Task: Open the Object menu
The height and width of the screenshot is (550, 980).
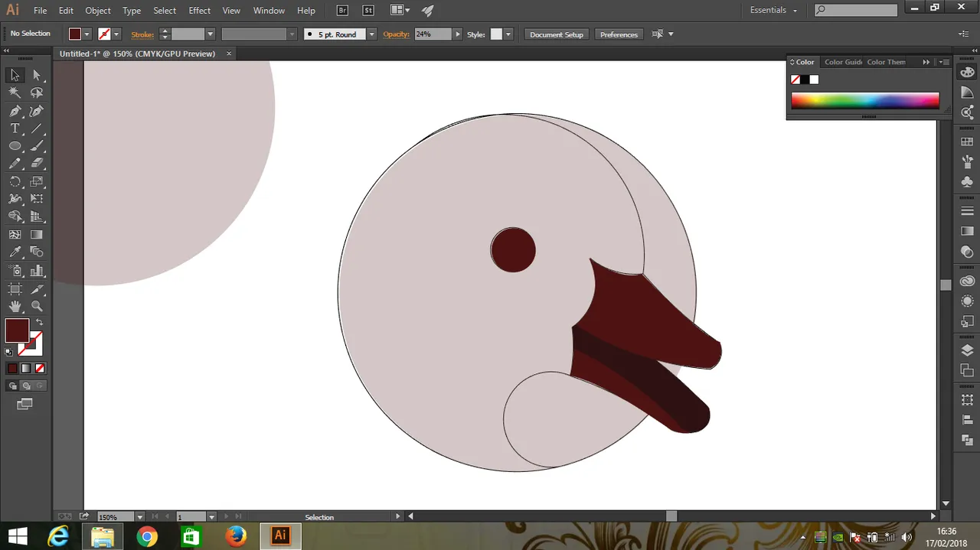Action: click(98, 11)
